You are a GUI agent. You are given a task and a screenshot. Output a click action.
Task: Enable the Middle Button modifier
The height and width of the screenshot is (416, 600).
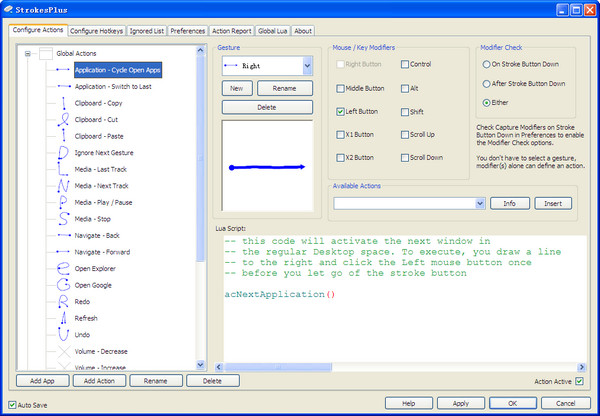coord(340,88)
